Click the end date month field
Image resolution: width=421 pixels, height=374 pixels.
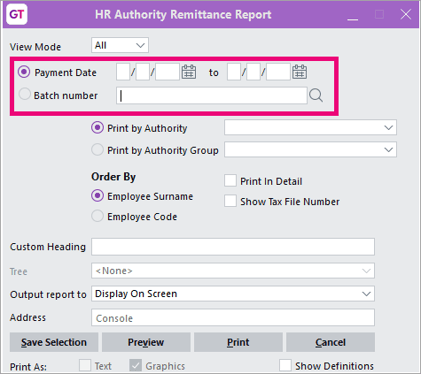(x=253, y=72)
